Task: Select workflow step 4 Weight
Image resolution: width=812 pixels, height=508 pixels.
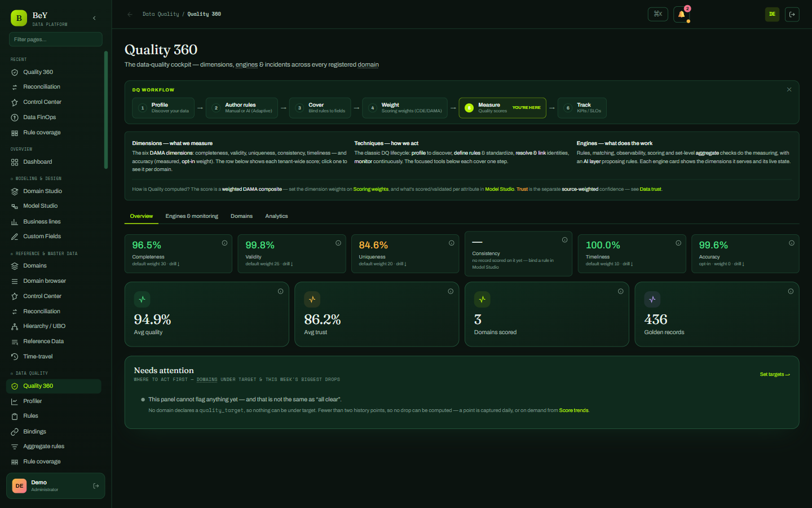Action: coord(405,108)
